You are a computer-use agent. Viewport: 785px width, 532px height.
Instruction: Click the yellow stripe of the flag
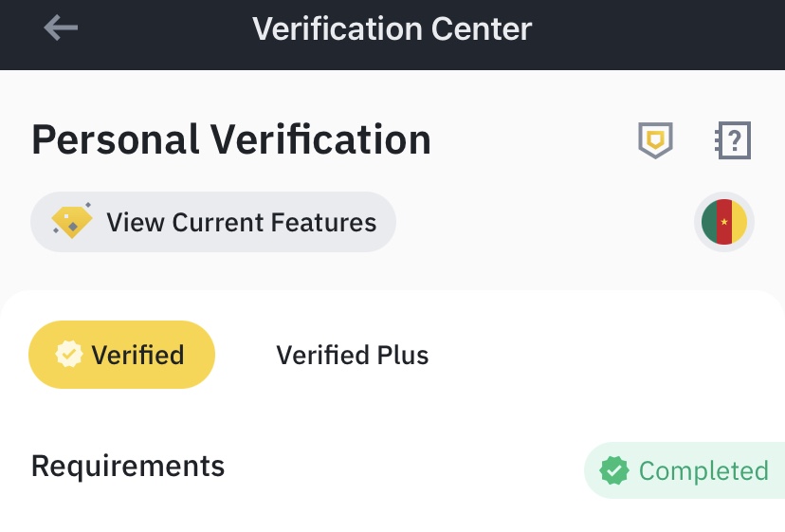point(740,223)
